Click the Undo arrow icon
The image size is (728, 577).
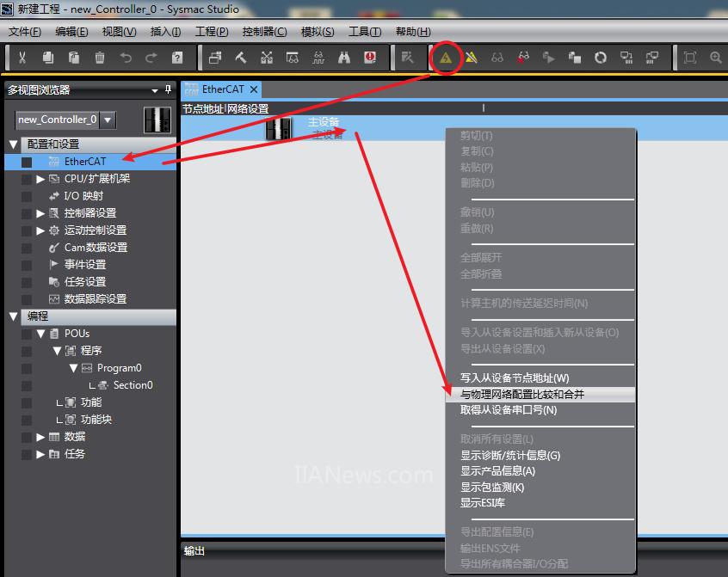coord(126,58)
